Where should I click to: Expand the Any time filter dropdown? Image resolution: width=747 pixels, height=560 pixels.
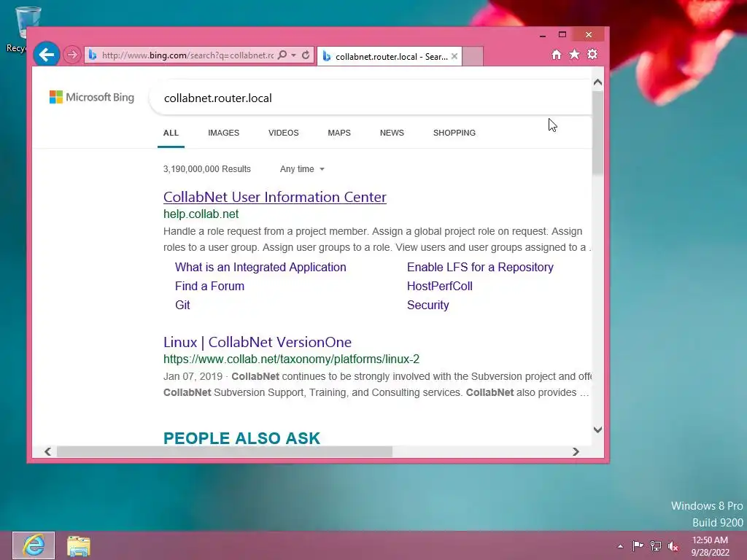pyautogui.click(x=302, y=169)
